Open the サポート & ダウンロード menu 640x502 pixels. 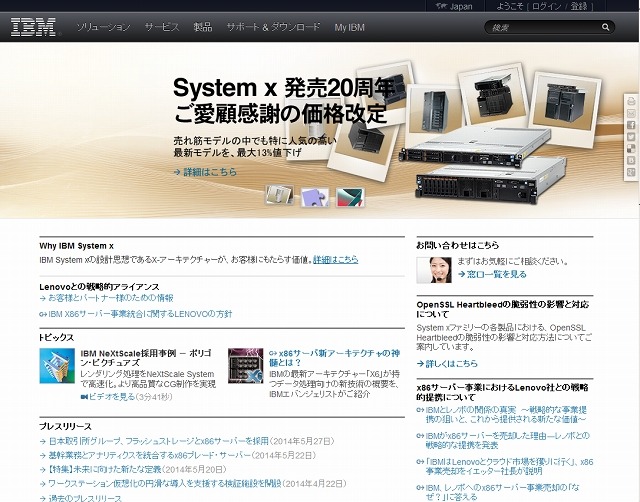(x=273, y=27)
